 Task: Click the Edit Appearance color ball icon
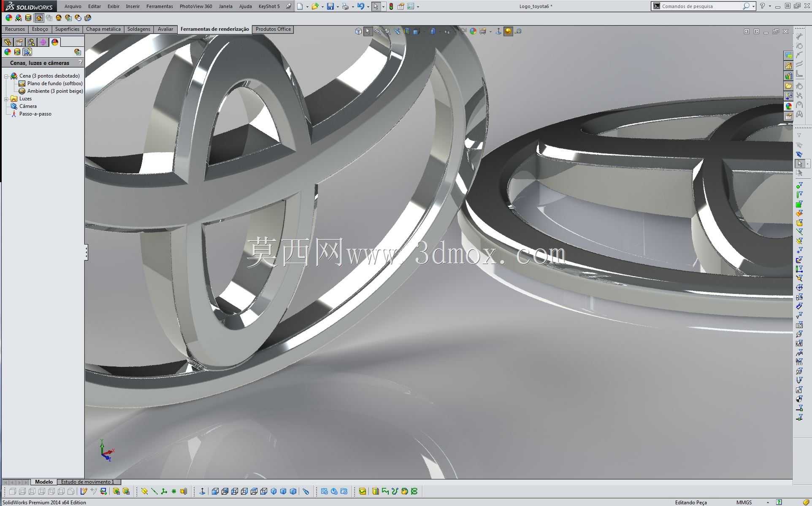8,18
